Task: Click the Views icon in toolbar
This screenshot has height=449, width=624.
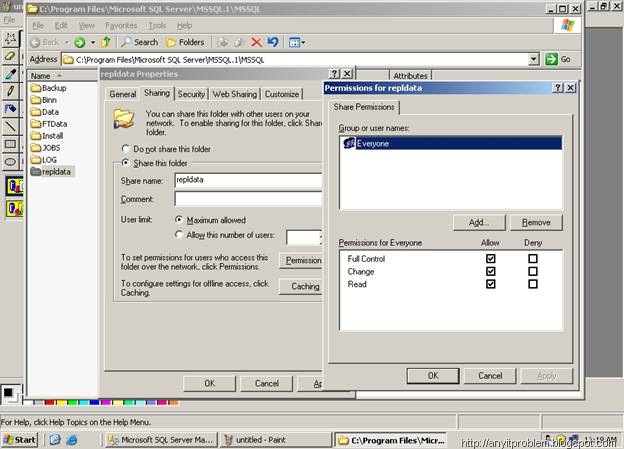Action: (x=294, y=42)
